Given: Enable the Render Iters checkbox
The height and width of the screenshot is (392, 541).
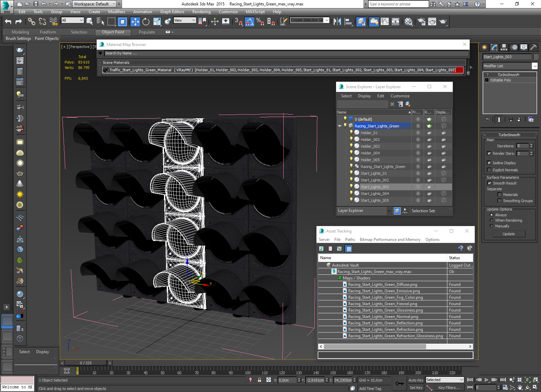Looking at the screenshot, I should tap(489, 153).
